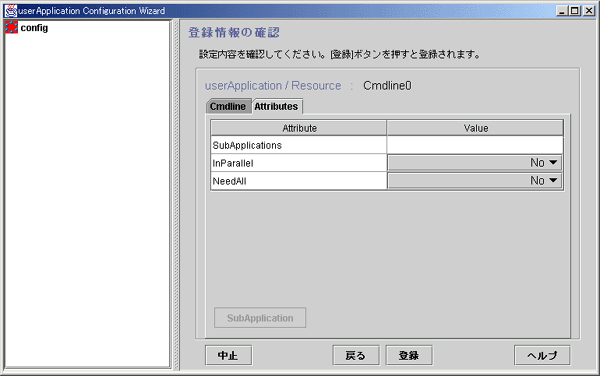The height and width of the screenshot is (376, 600).
Task: Click the SubApplication button
Action: click(x=260, y=318)
